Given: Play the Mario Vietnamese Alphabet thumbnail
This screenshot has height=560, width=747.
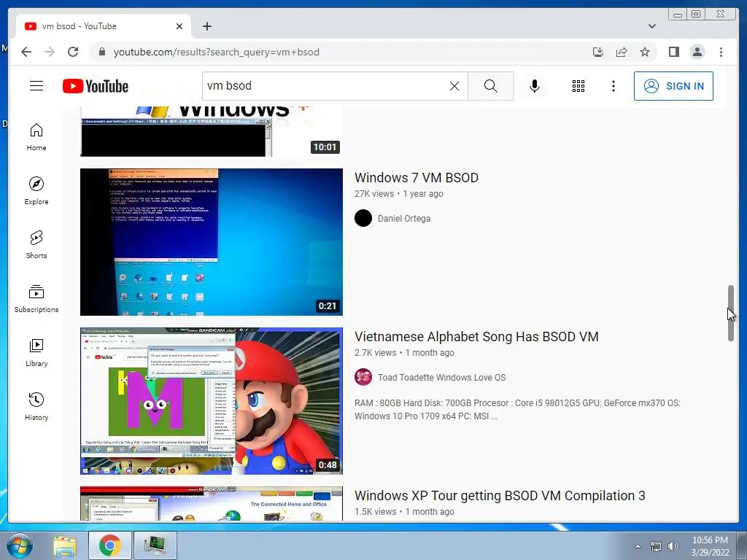Looking at the screenshot, I should 212,401.
